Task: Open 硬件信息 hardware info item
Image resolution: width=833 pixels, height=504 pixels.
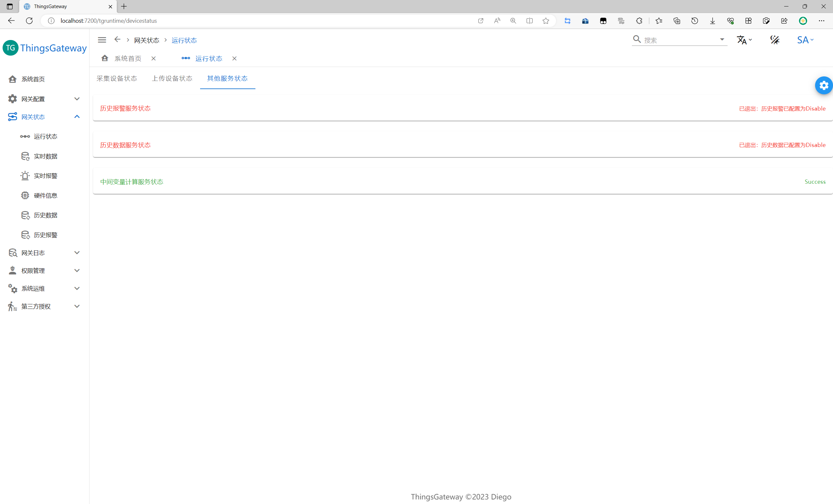Action: click(x=45, y=196)
